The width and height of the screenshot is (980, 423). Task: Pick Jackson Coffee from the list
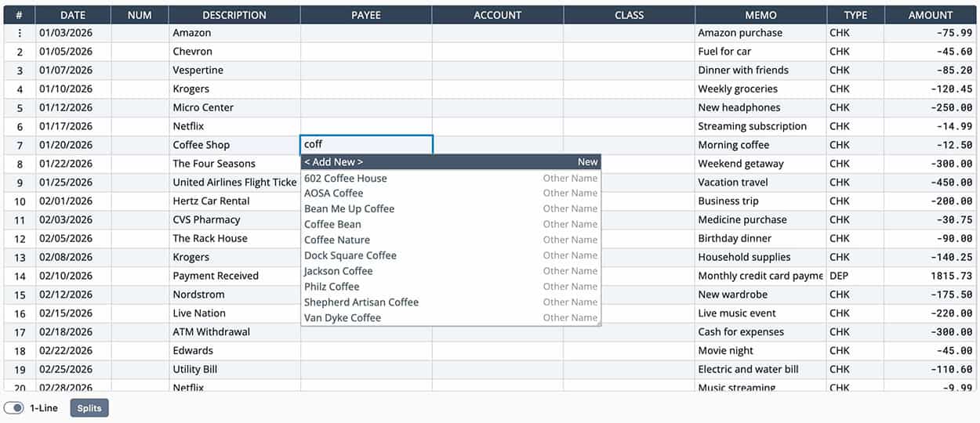[x=451, y=271]
